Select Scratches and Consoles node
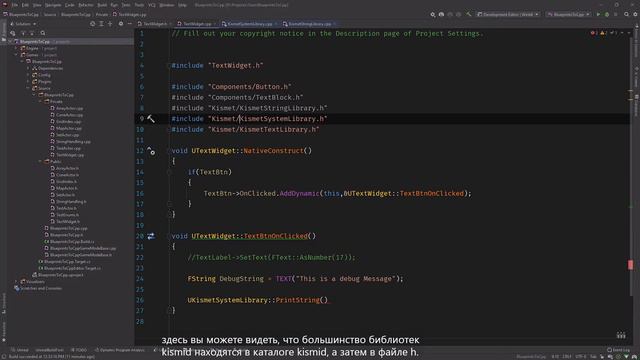 (x=42, y=288)
